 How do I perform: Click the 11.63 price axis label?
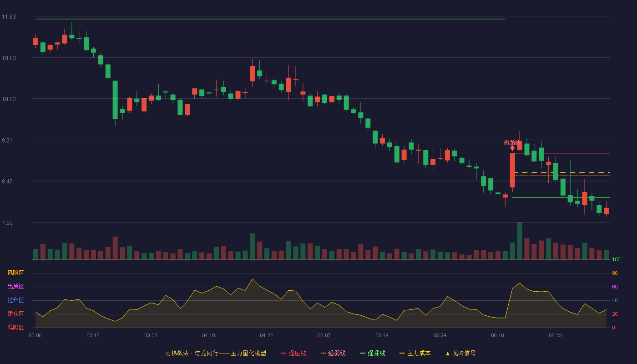tap(9, 17)
